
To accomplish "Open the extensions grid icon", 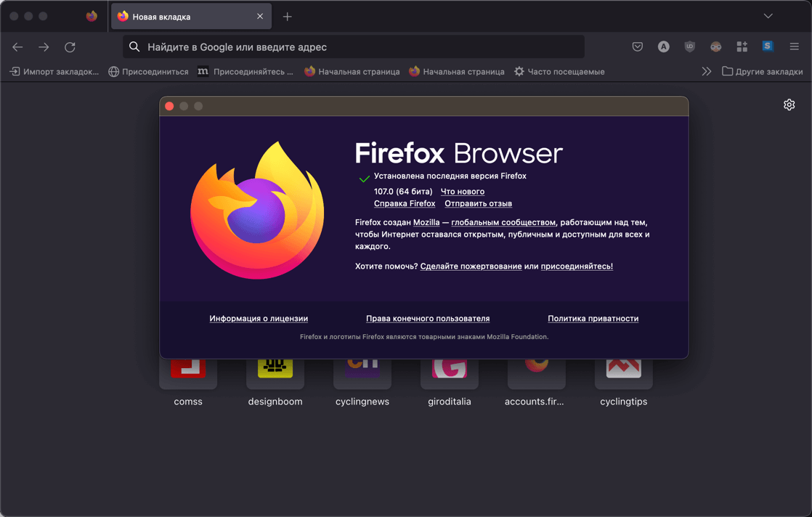I will tap(742, 46).
